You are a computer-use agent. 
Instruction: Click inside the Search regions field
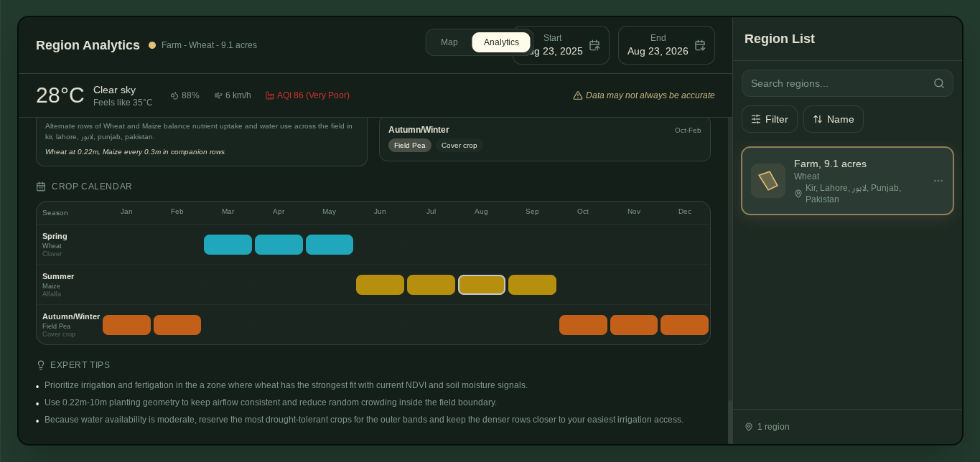[x=847, y=83]
